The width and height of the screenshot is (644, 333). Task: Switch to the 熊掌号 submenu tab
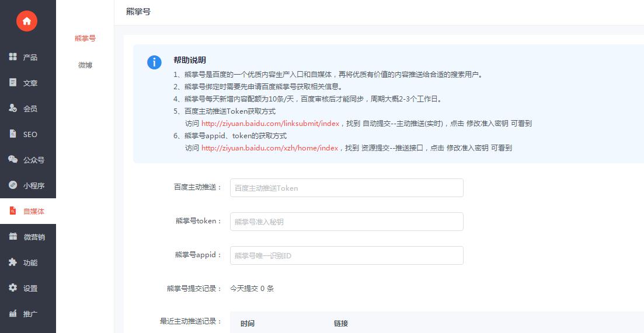(85, 38)
